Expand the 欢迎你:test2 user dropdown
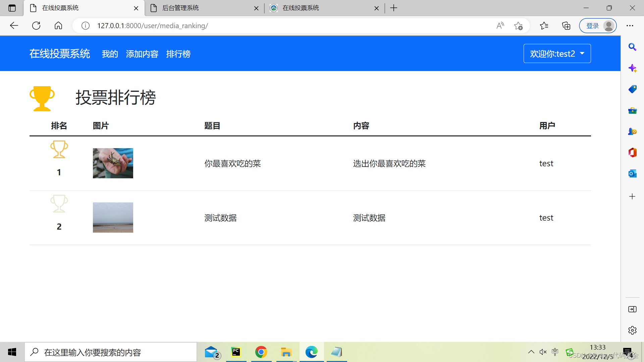Screen dimensions: 644x362 pyautogui.click(x=557, y=54)
